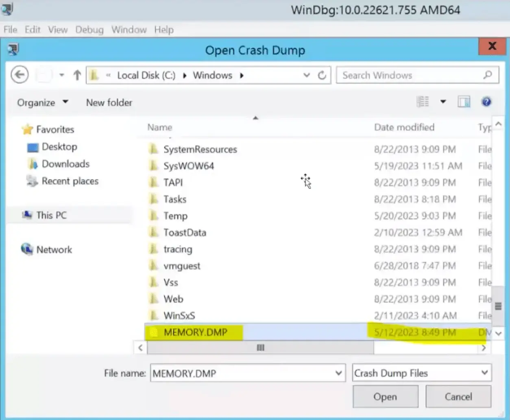Click vertical scrollbar down arrow
This screenshot has height=420, width=510.
click(498, 333)
